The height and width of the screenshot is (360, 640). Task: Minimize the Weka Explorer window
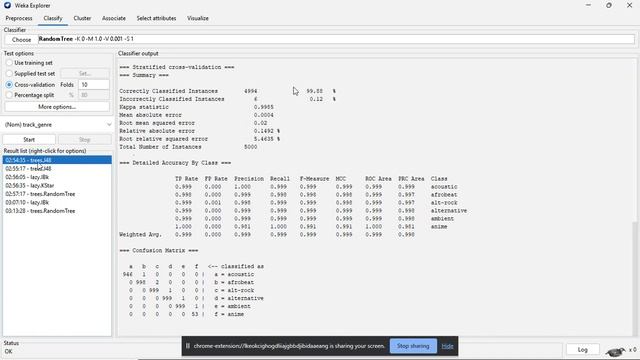coord(588,5)
